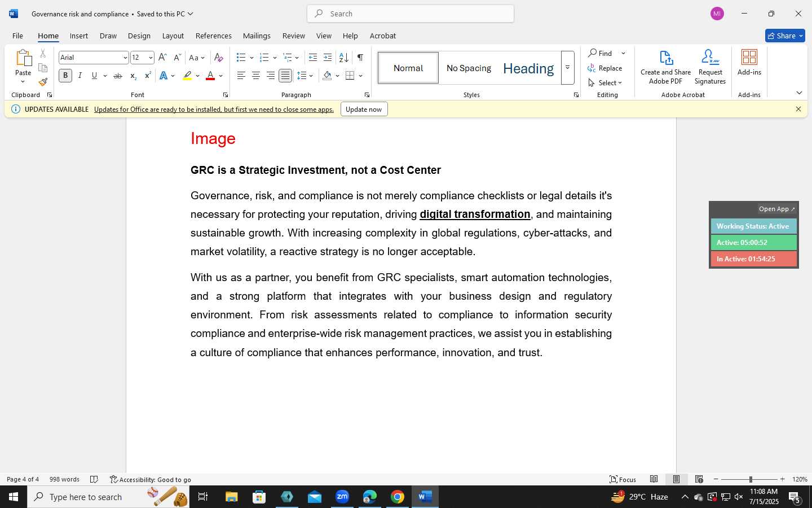This screenshot has height=508, width=812.
Task: Click Open App on tracker widget
Action: click(776, 209)
